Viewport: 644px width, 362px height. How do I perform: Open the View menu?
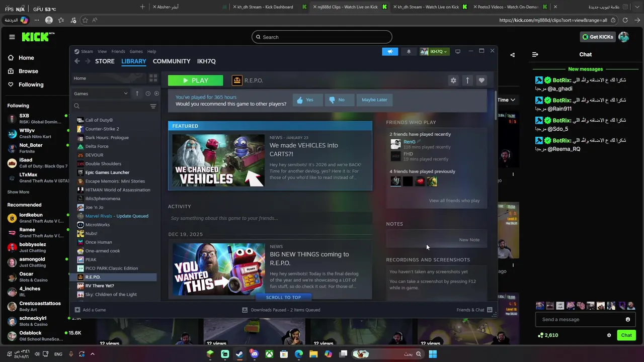[x=102, y=51]
